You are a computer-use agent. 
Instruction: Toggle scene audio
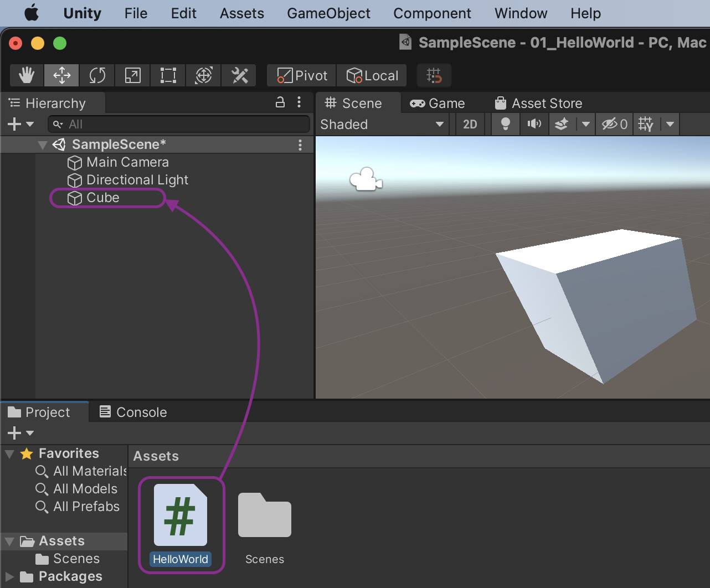pos(534,124)
